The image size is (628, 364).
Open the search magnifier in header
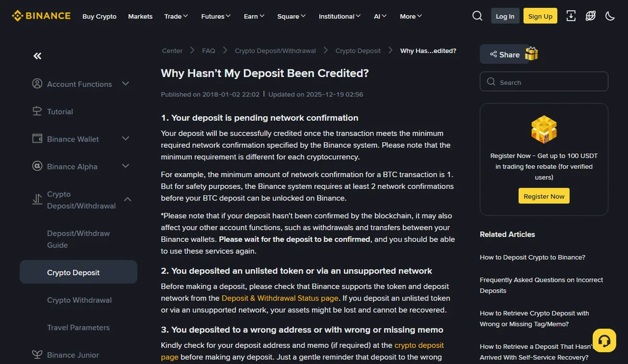point(477,16)
